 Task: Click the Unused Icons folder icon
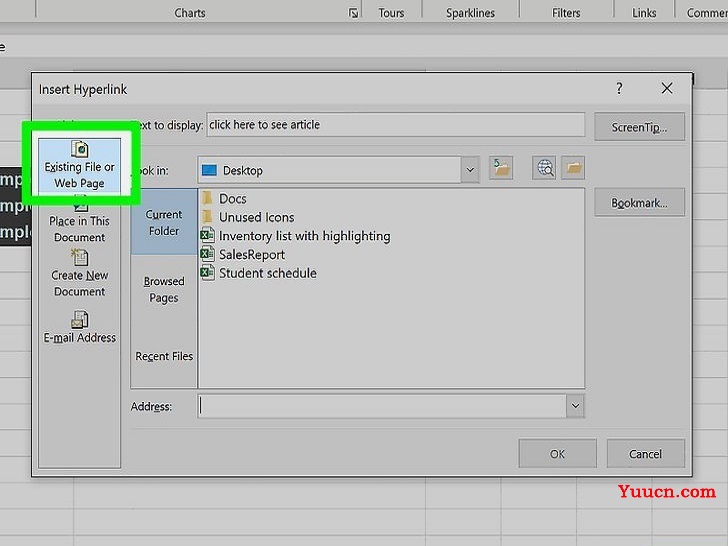pyautogui.click(x=207, y=217)
